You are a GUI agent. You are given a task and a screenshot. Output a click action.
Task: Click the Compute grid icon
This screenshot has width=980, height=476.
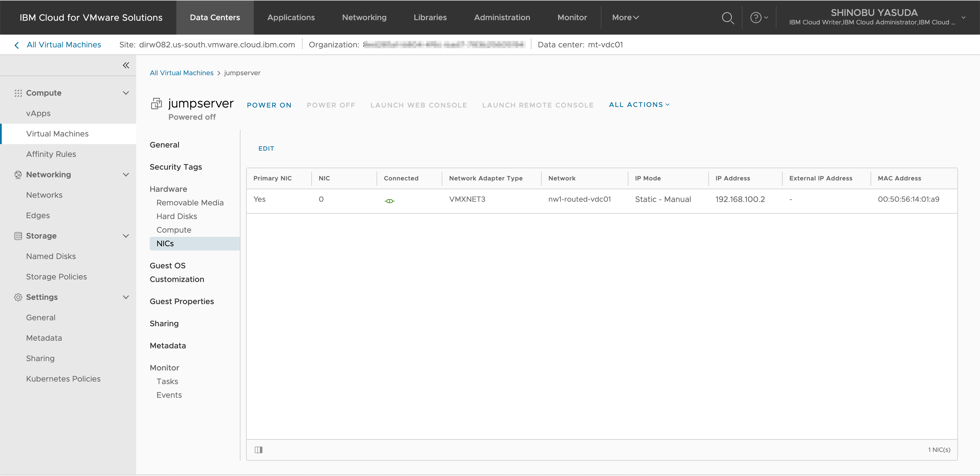point(18,93)
